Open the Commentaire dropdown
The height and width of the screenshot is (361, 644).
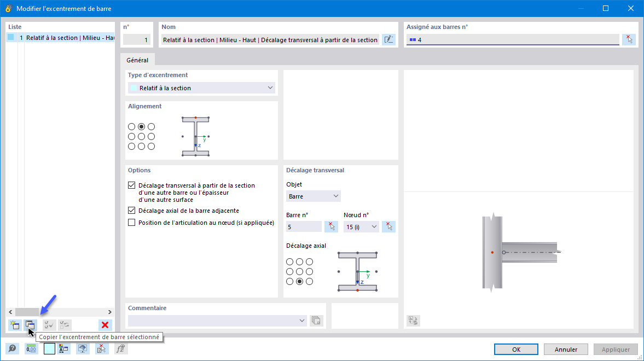pos(217,321)
